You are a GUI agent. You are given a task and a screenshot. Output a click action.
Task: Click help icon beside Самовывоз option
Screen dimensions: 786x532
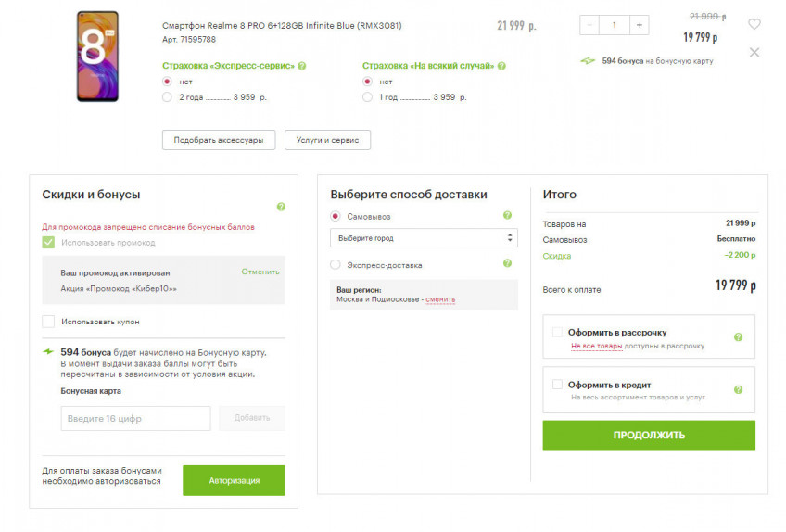(x=507, y=216)
